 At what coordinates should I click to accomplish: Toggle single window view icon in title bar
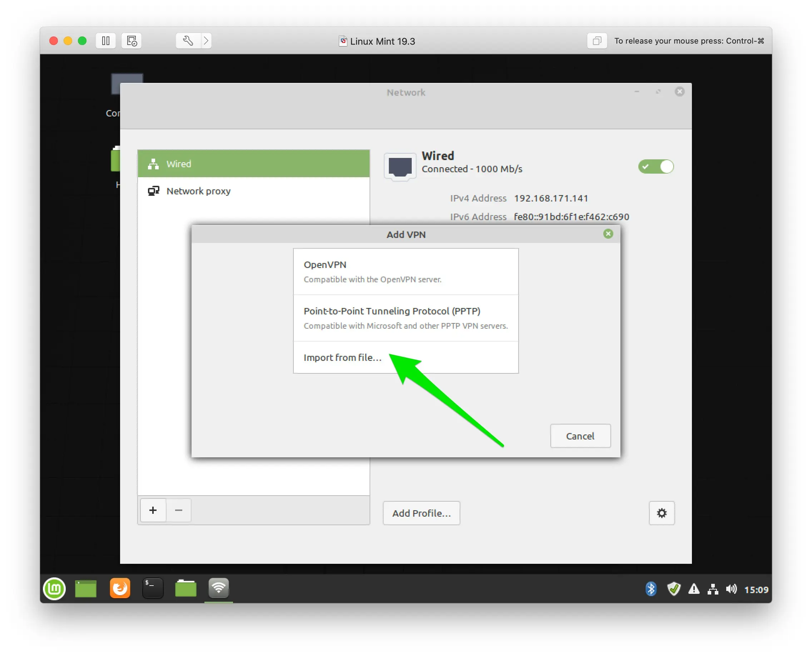click(597, 40)
